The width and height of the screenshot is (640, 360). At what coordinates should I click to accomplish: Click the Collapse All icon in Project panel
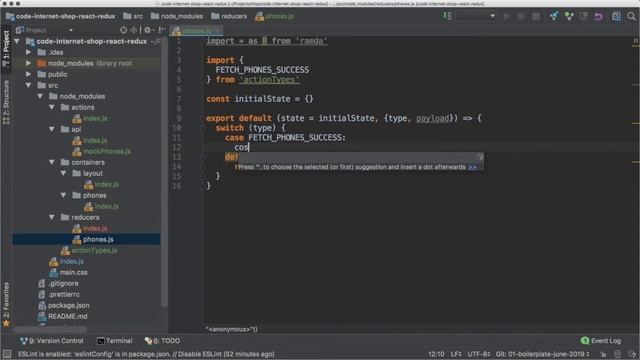(133, 30)
